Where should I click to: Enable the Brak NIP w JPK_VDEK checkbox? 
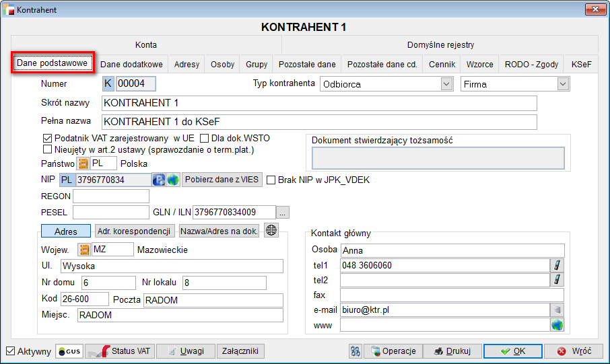[271, 180]
